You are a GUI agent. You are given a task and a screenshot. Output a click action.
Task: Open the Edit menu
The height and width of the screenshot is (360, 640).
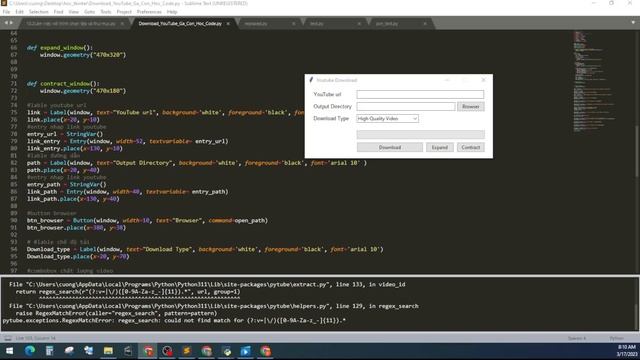(x=19, y=12)
